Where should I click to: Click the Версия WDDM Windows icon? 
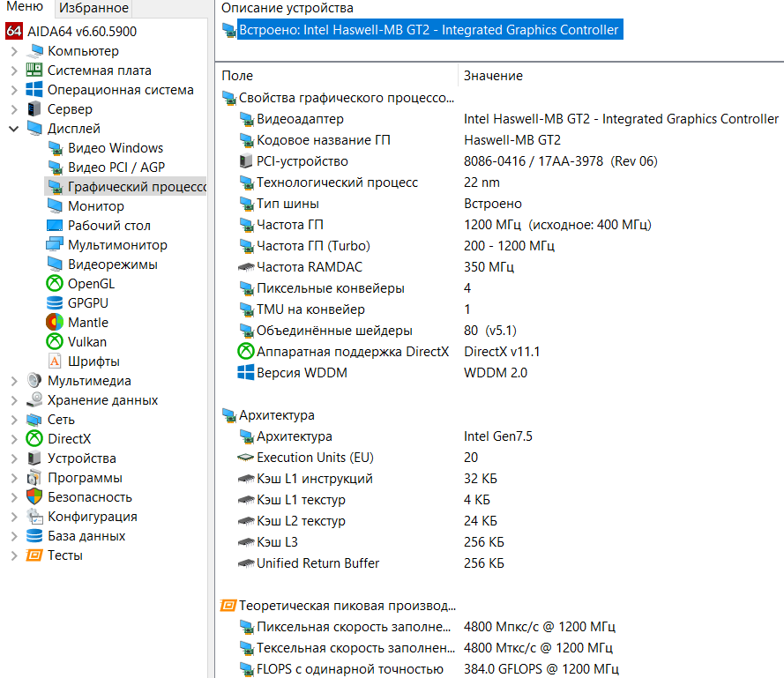point(245,372)
